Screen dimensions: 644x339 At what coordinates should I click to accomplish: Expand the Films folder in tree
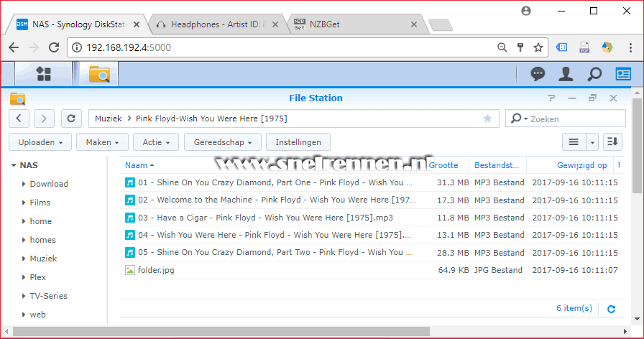(24, 203)
